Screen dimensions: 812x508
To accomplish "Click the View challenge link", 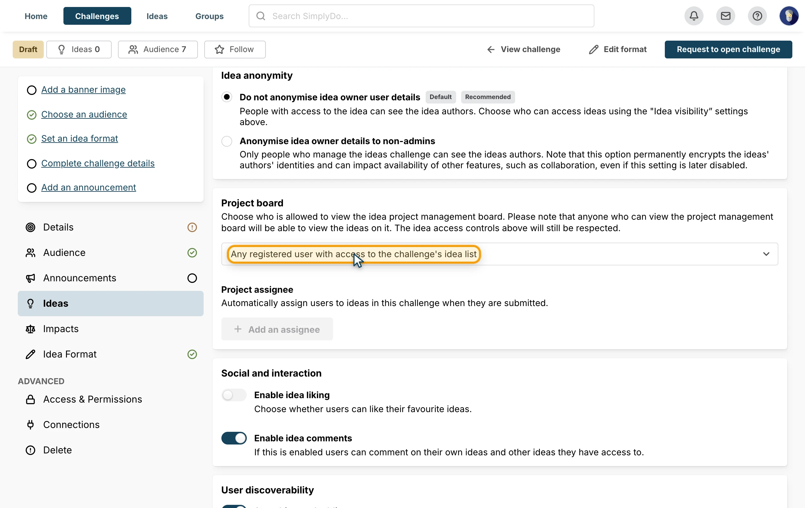I will coord(523,50).
